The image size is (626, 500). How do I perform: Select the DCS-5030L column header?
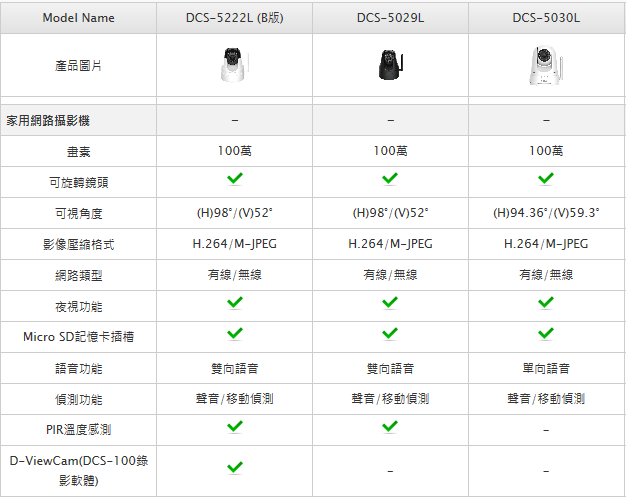tap(546, 18)
